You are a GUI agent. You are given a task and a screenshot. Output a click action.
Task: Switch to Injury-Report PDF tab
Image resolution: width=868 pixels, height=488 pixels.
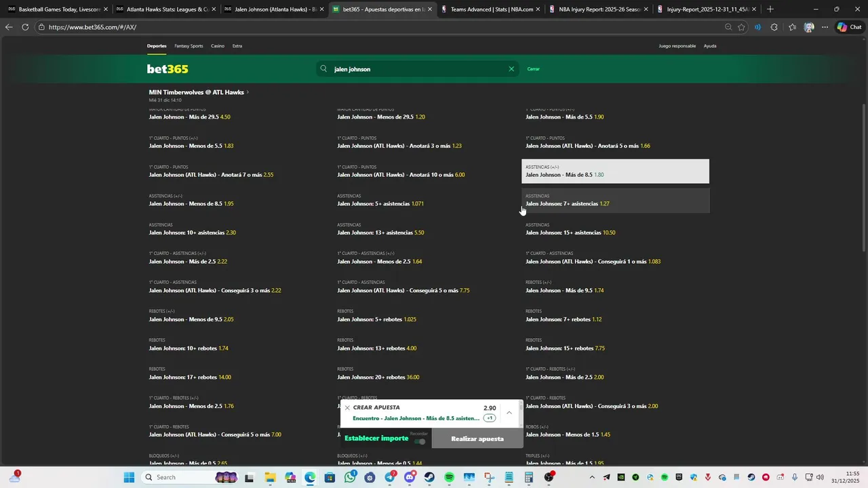tap(707, 9)
